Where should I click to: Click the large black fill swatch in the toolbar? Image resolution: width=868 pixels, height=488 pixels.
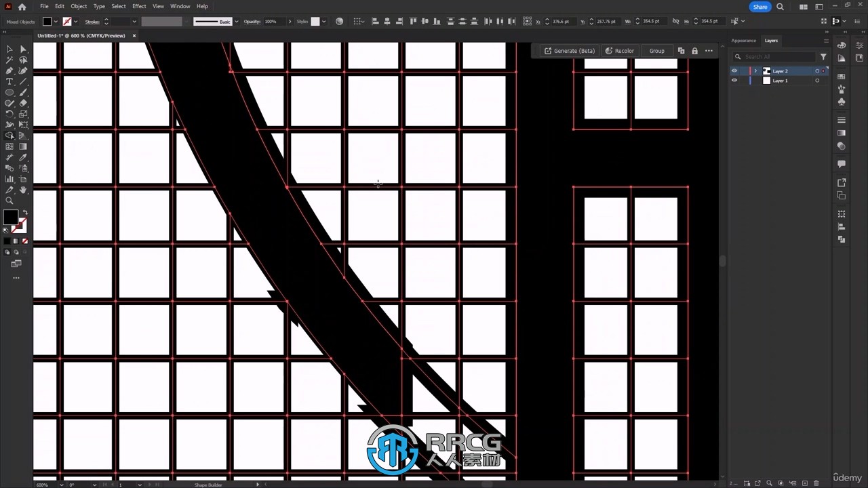tap(10, 217)
